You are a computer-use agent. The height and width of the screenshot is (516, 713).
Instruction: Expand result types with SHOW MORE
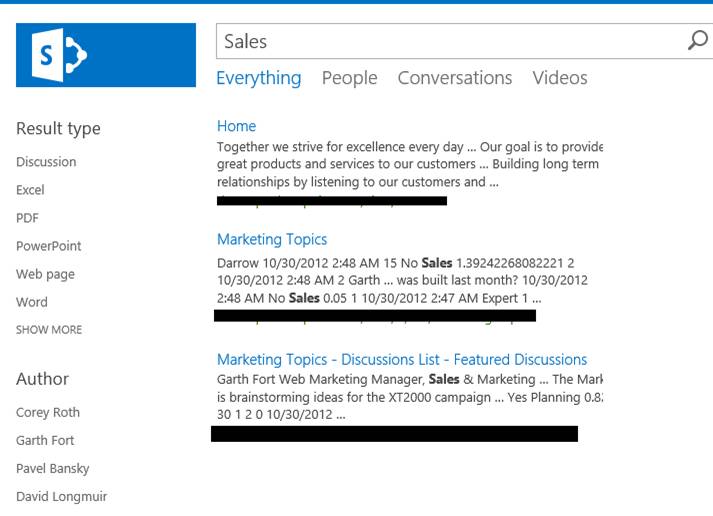(49, 330)
